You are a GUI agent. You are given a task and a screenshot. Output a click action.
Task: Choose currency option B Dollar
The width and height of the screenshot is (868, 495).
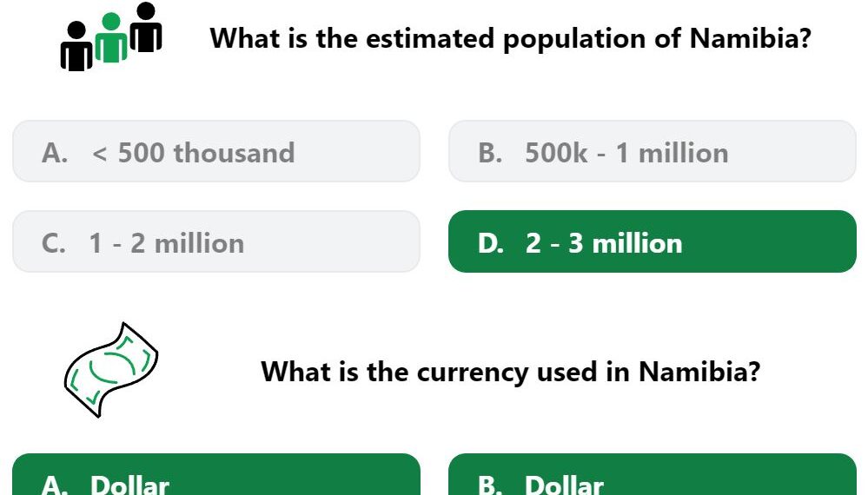point(653,474)
